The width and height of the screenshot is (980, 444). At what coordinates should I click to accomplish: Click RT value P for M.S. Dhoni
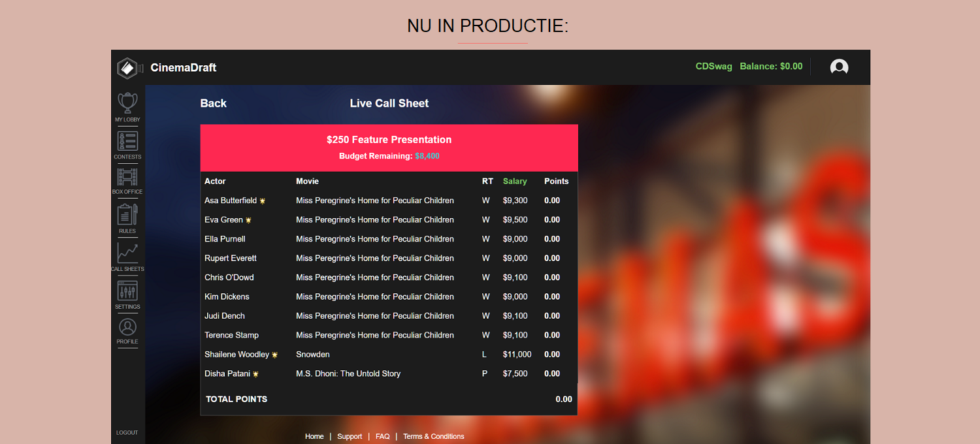tap(485, 373)
